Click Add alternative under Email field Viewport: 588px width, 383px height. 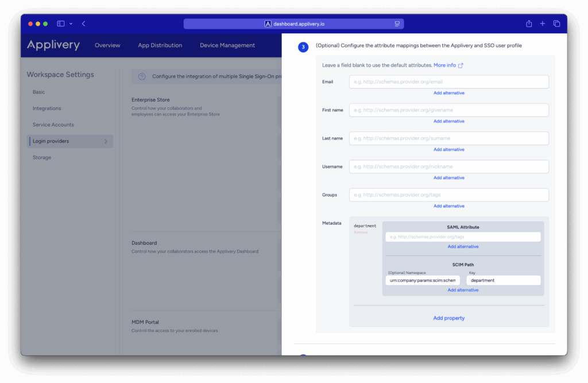click(448, 93)
